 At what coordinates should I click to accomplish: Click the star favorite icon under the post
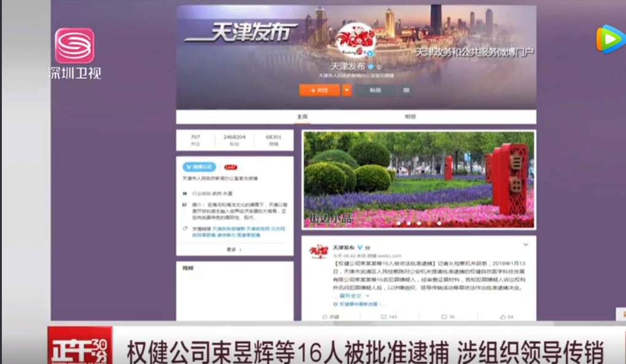(324, 317)
